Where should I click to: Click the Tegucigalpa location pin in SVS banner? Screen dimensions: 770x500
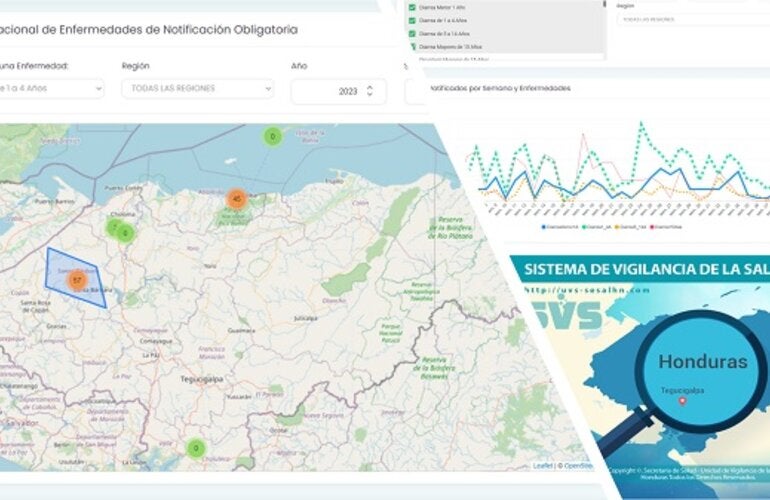click(682, 401)
